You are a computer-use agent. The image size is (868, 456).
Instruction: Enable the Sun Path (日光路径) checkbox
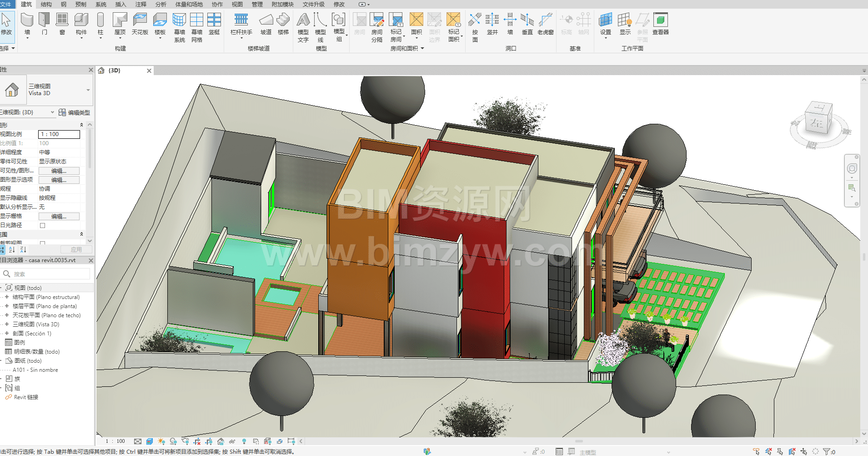43,225
